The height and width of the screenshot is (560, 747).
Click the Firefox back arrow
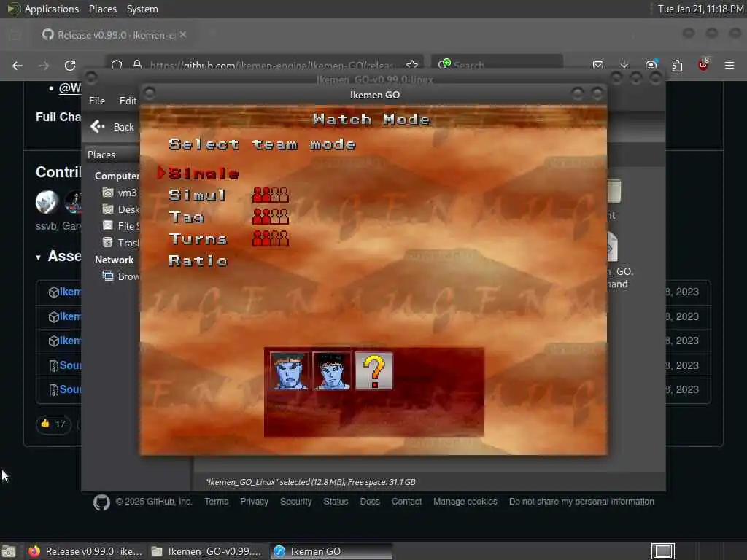click(18, 66)
